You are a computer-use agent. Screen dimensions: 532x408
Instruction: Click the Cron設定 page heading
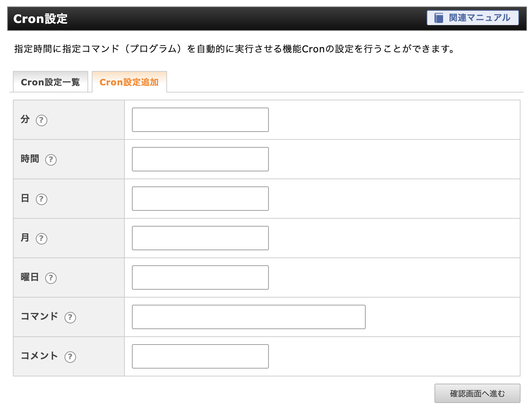point(41,19)
